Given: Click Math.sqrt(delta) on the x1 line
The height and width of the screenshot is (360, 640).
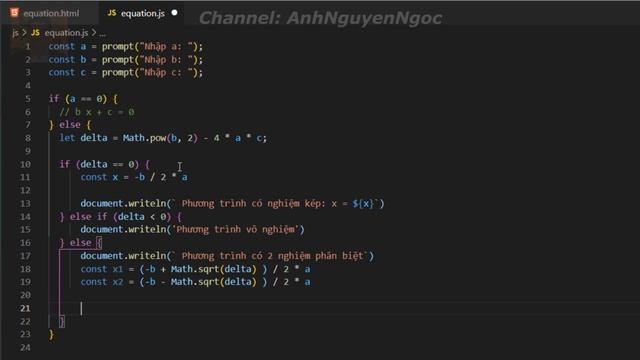Looking at the screenshot, I should point(213,269).
